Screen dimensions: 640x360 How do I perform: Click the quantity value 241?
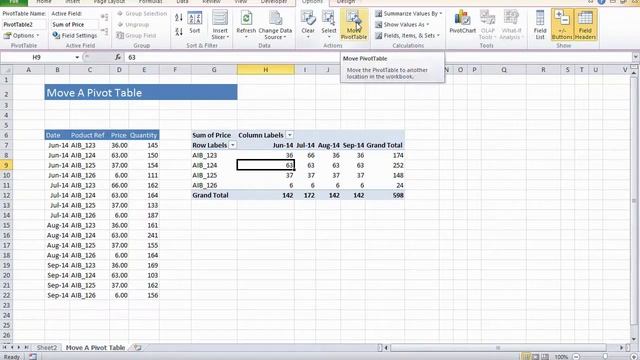[152, 236]
